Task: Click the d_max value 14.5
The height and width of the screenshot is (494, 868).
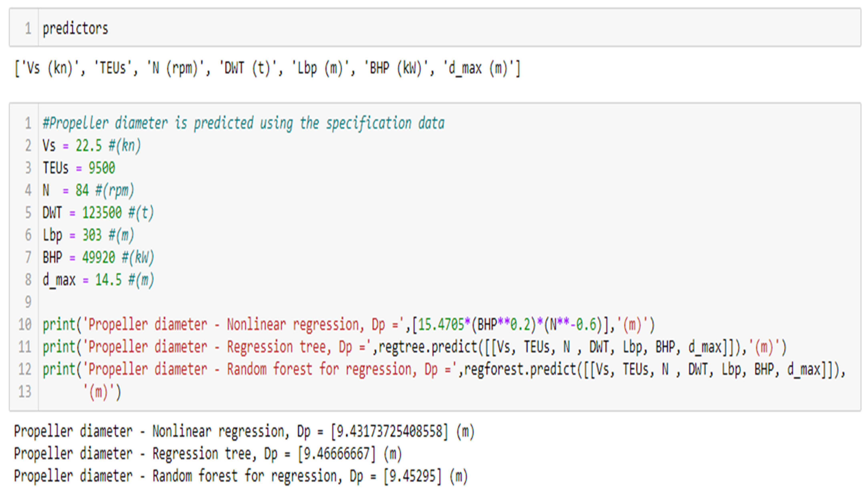Action: point(108,280)
